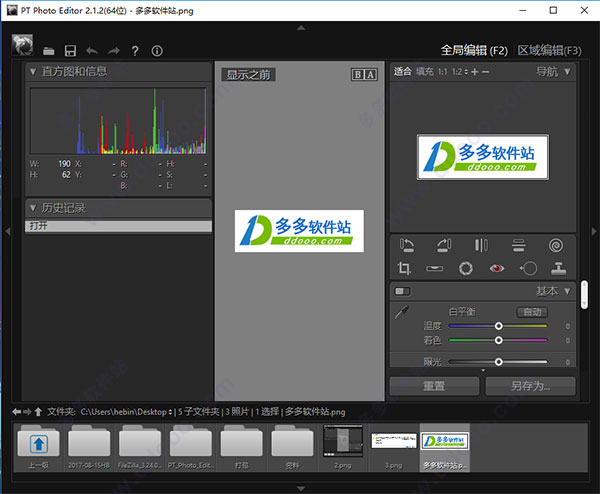Save the image with the floppy icon
The height and width of the screenshot is (494, 600).
click(70, 51)
